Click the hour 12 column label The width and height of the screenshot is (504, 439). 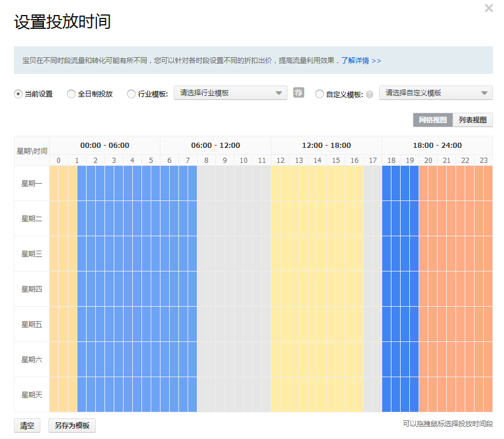[280, 160]
